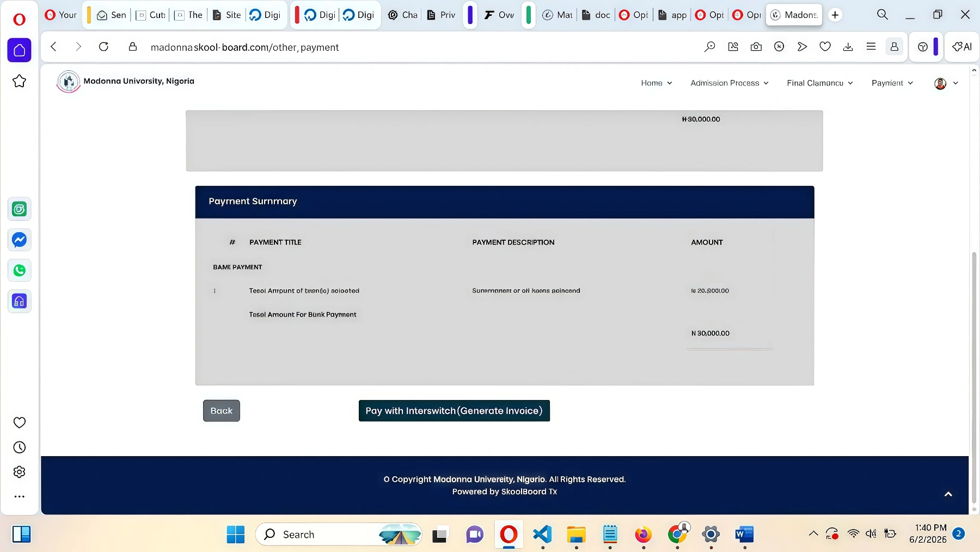980x552 pixels.
Task: Click SkoolBoard TX footer link
Action: click(x=529, y=492)
